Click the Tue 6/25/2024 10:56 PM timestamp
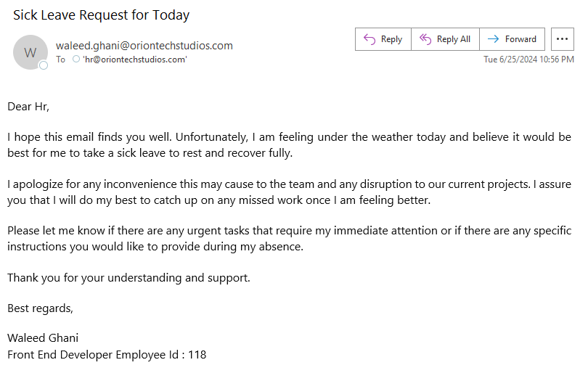588x381 pixels. pos(528,60)
